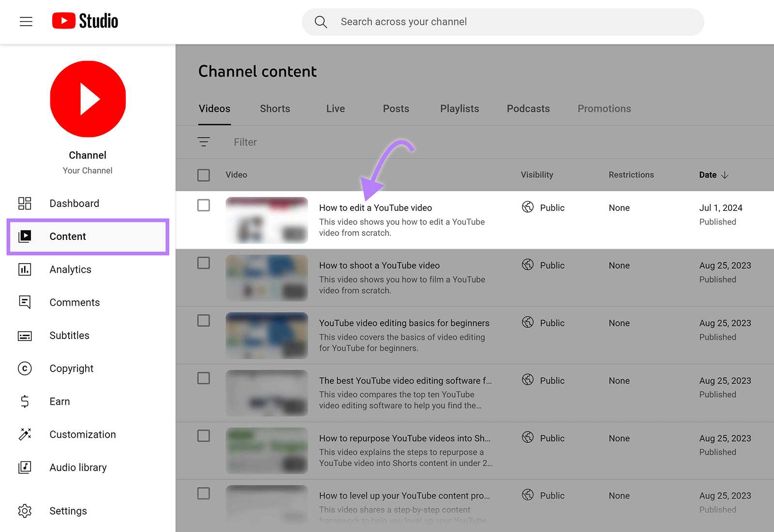This screenshot has height=532, width=774.
Task: Switch to the Playlists tab
Action: point(460,109)
